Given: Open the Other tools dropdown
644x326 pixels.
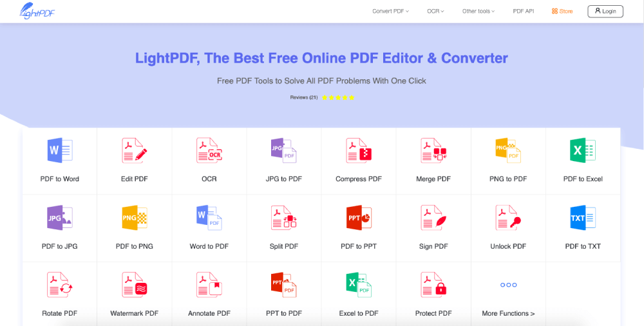Looking at the screenshot, I should click(x=478, y=11).
